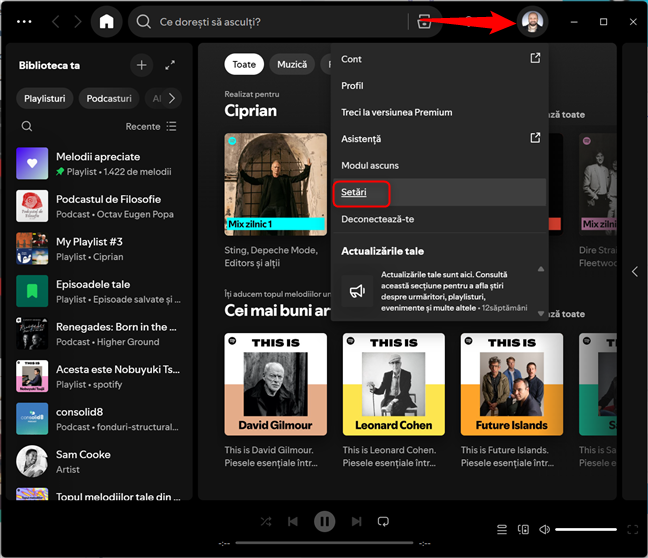The image size is (648, 558).
Task: Click the Home button
Action: coord(106,21)
